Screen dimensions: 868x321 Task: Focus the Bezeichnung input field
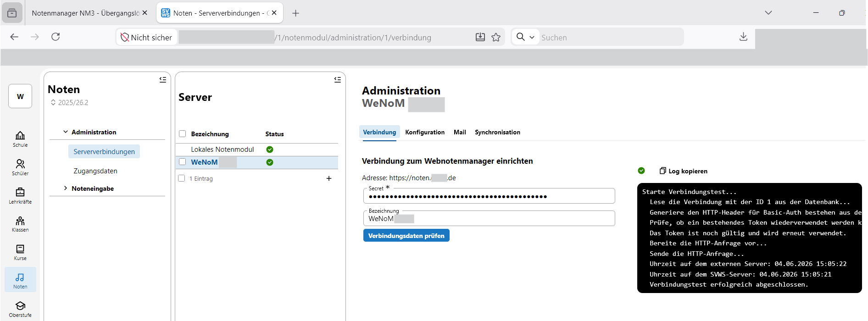pos(489,219)
